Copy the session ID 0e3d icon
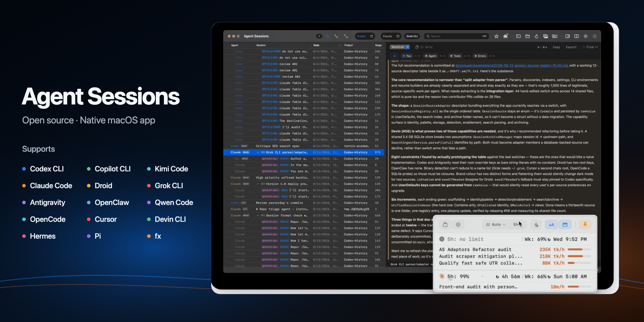The height and width of the screenshot is (322, 644). pyautogui.click(x=417, y=47)
